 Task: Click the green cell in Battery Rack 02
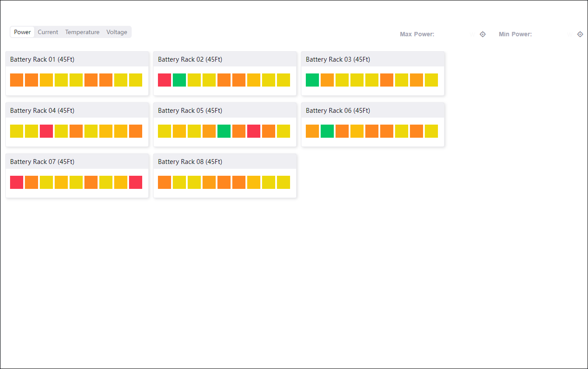pyautogui.click(x=179, y=80)
